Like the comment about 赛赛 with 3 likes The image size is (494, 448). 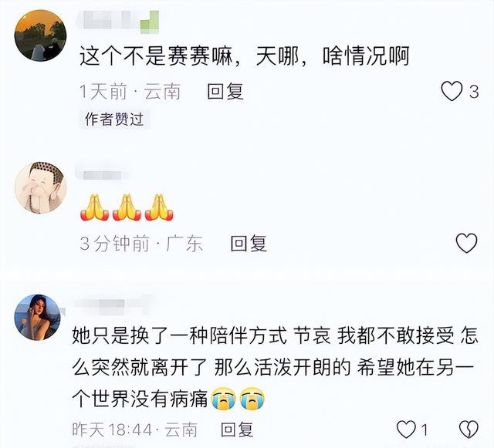452,91
